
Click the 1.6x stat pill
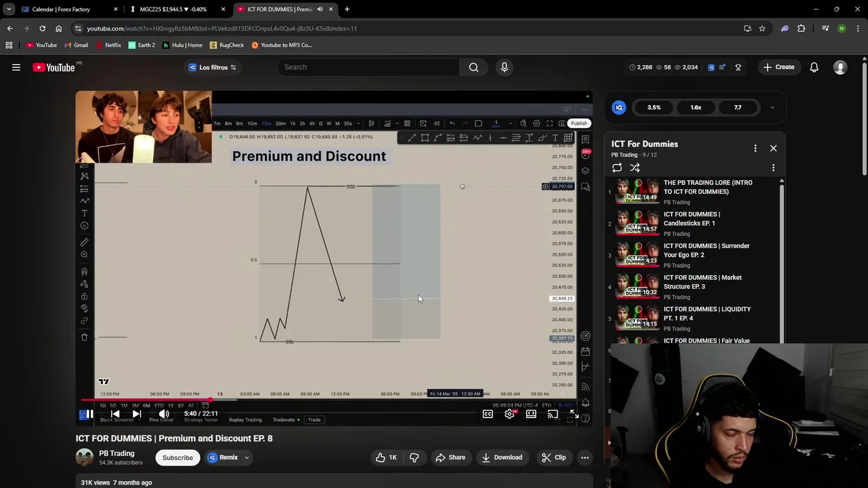pyautogui.click(x=696, y=107)
